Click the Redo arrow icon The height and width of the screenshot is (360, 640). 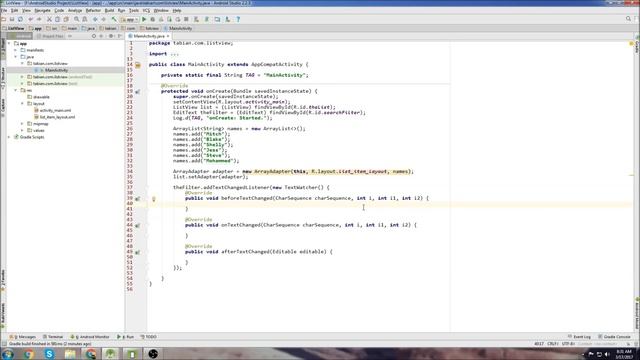click(x=39, y=19)
